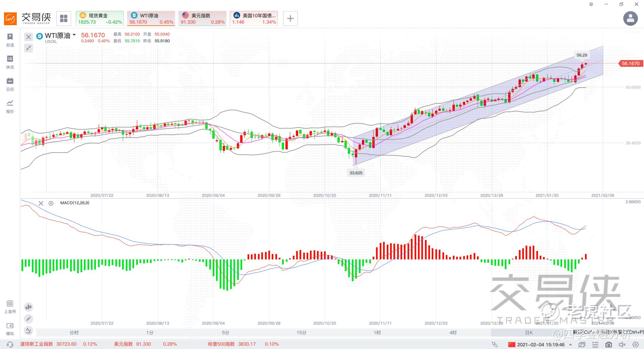
Task: Open 日历 calendar in sidebar
Action: (x=10, y=84)
